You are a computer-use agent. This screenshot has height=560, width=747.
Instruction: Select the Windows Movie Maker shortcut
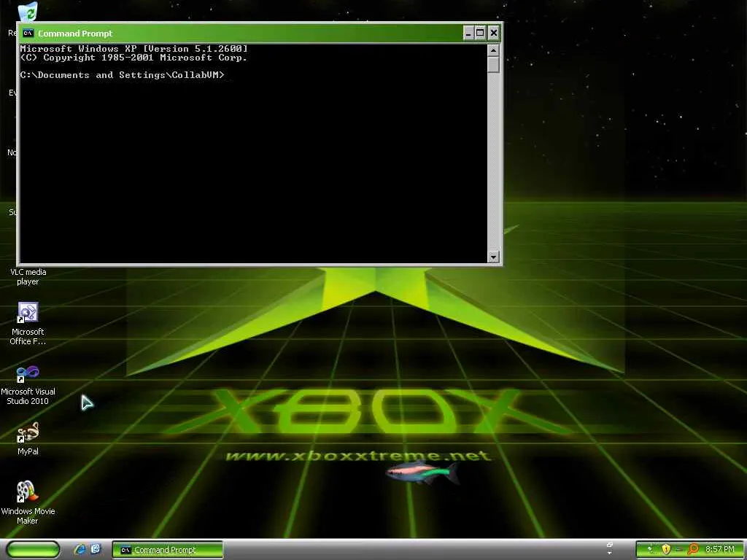click(28, 502)
